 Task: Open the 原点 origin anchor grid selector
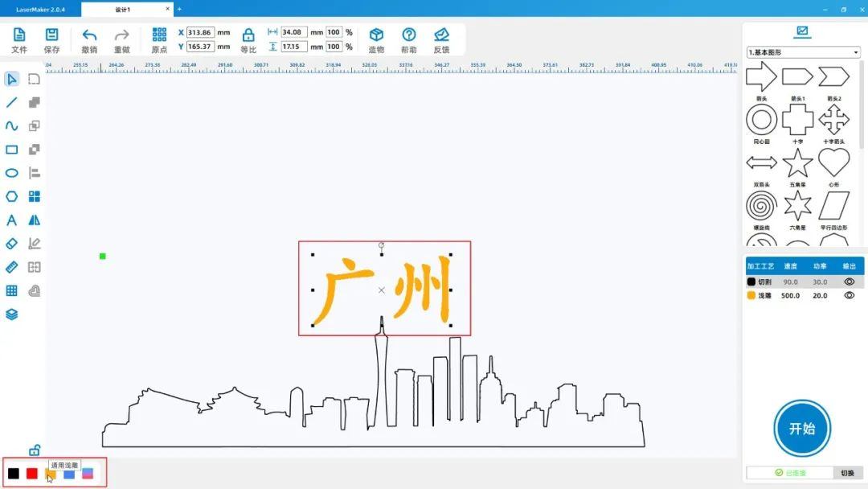pyautogui.click(x=159, y=35)
